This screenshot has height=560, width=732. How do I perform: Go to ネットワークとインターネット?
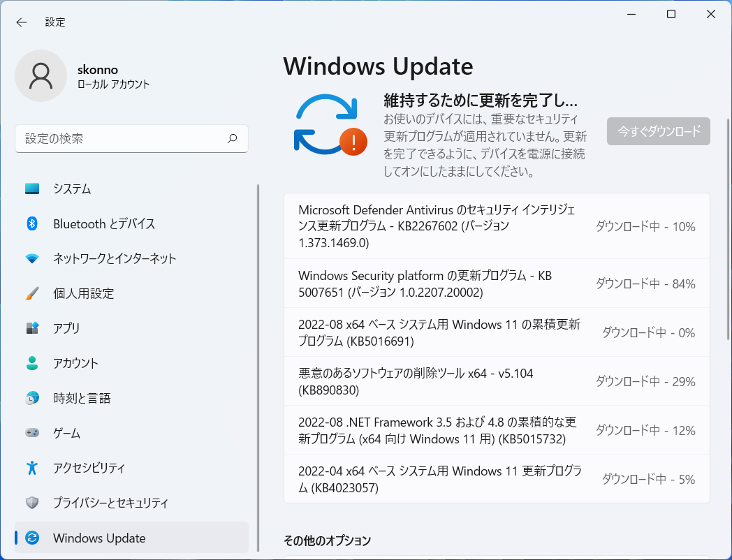[131, 258]
